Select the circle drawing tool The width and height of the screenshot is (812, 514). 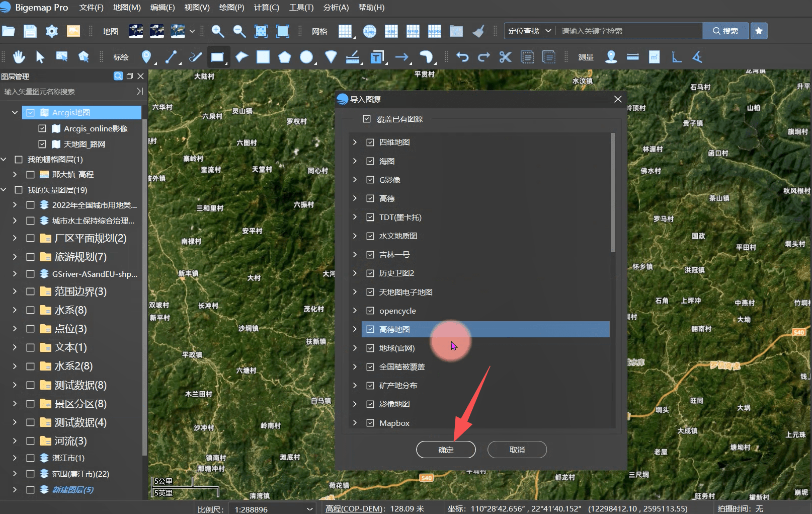click(x=306, y=57)
